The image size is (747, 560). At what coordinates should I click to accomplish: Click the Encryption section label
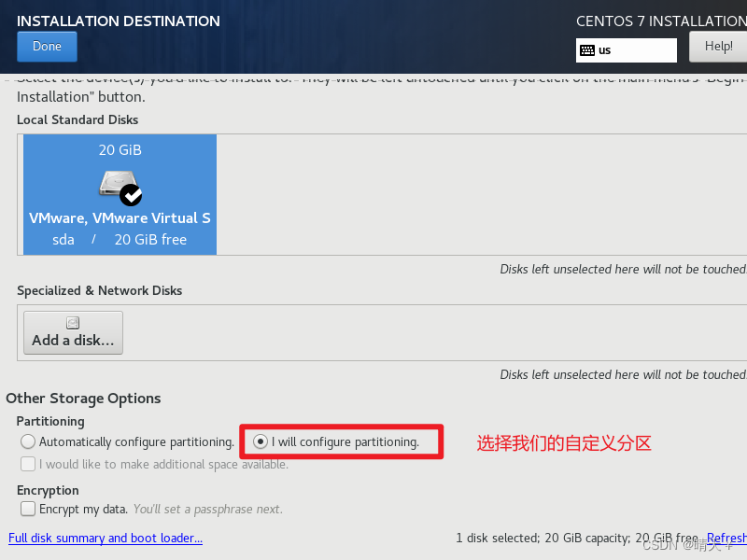[x=48, y=491]
